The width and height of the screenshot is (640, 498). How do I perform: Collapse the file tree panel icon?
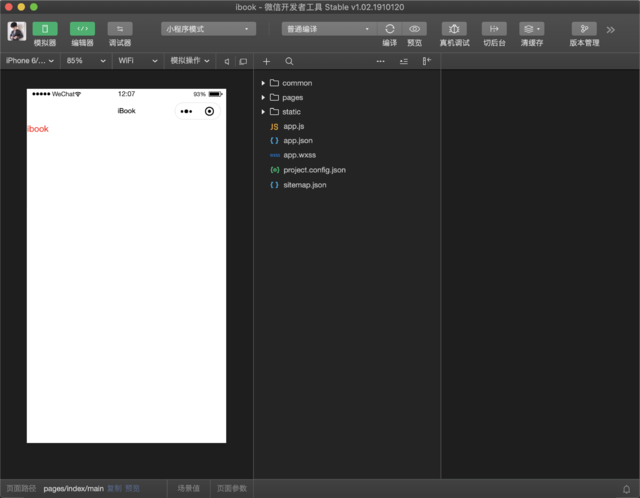tap(427, 61)
